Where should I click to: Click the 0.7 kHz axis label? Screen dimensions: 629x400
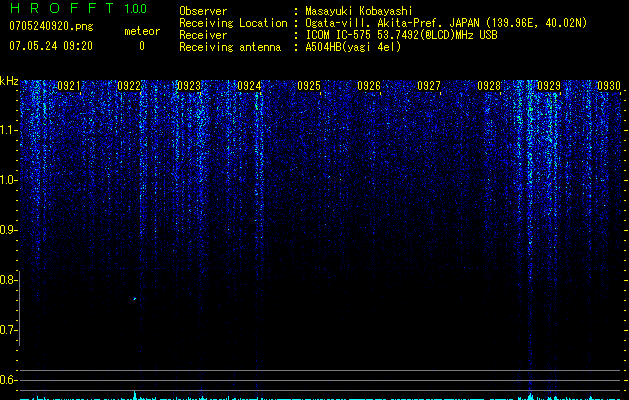(9, 330)
